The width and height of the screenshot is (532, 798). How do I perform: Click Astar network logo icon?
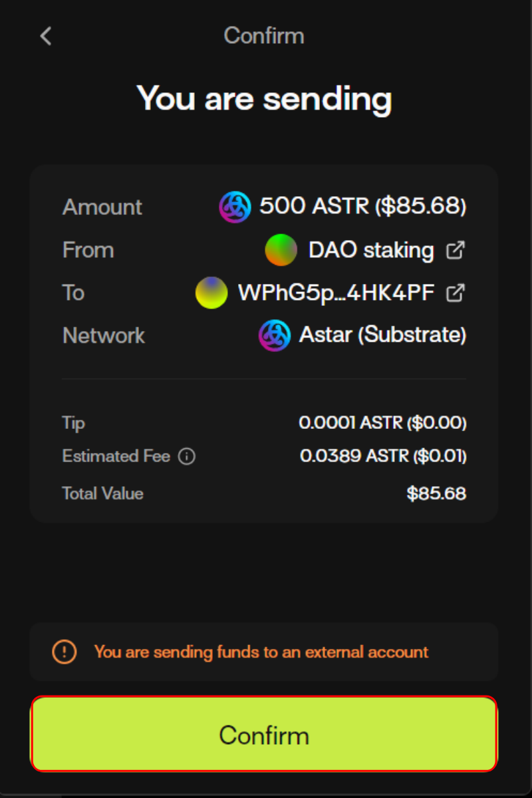(274, 335)
